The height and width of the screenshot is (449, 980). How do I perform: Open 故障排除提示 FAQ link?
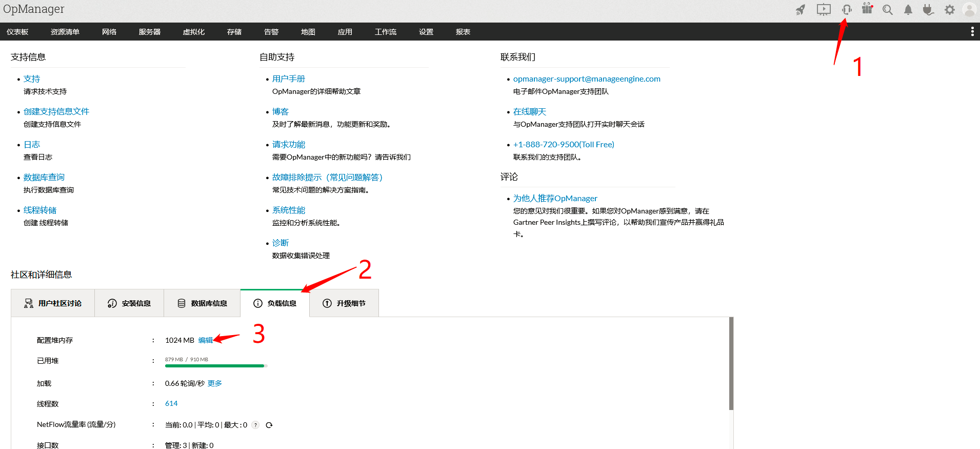(x=327, y=178)
